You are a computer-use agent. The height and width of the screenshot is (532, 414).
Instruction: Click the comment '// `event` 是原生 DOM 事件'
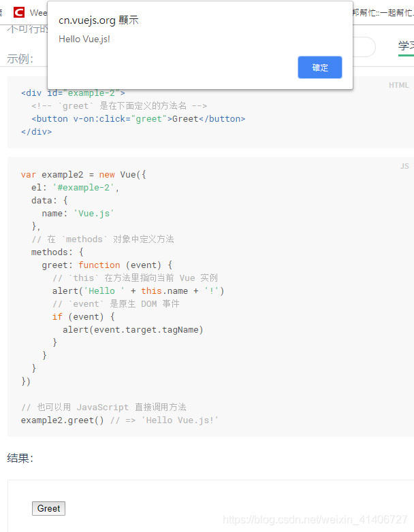click(x=116, y=303)
